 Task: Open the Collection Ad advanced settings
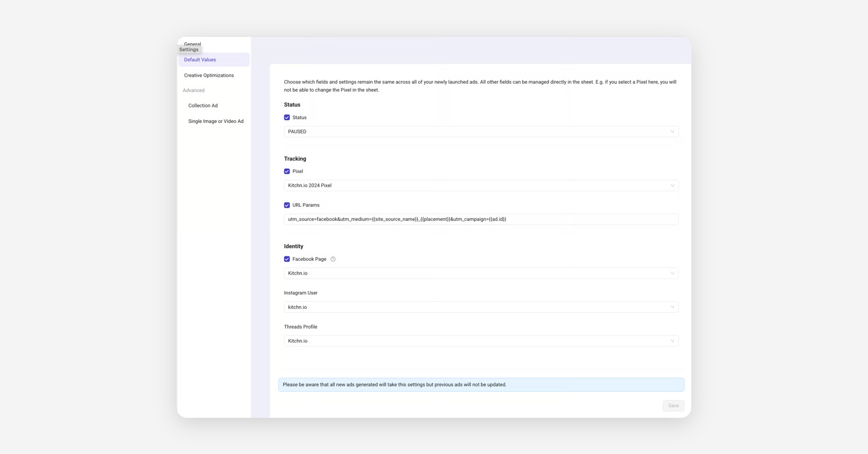pos(203,105)
